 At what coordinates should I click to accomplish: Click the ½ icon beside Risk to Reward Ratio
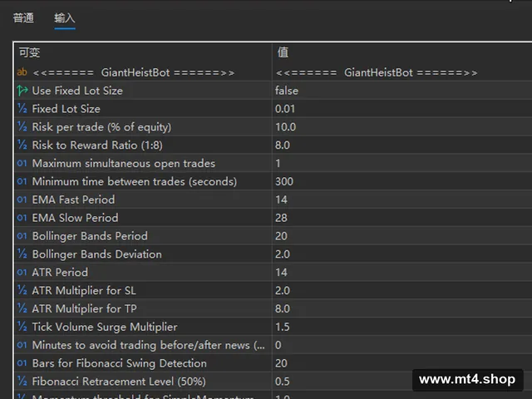22,145
